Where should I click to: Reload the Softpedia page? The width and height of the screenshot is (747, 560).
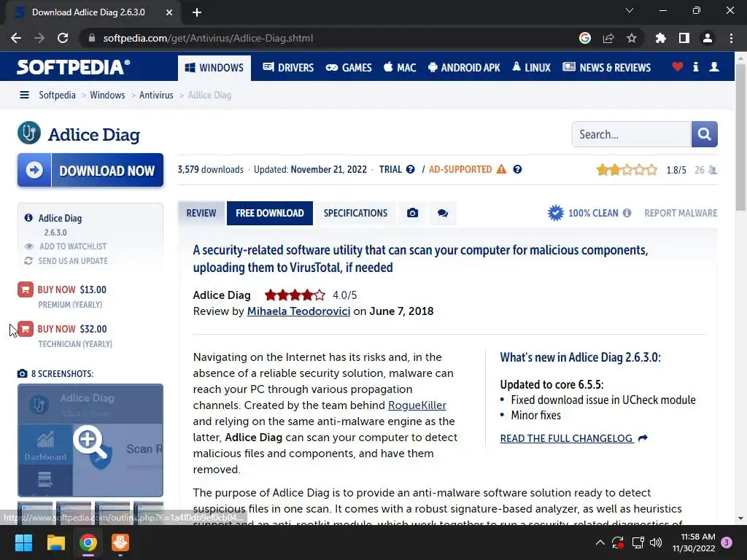click(x=63, y=38)
